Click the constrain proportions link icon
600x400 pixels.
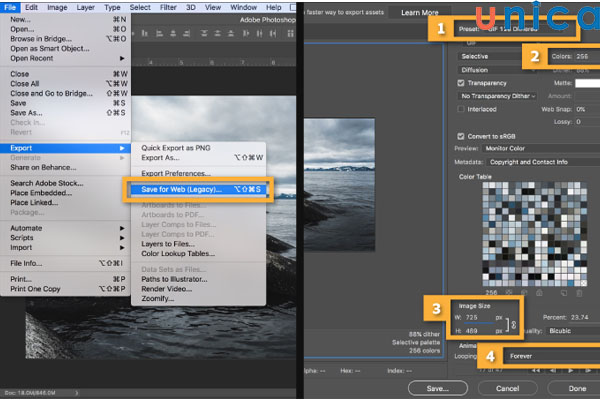(x=514, y=325)
